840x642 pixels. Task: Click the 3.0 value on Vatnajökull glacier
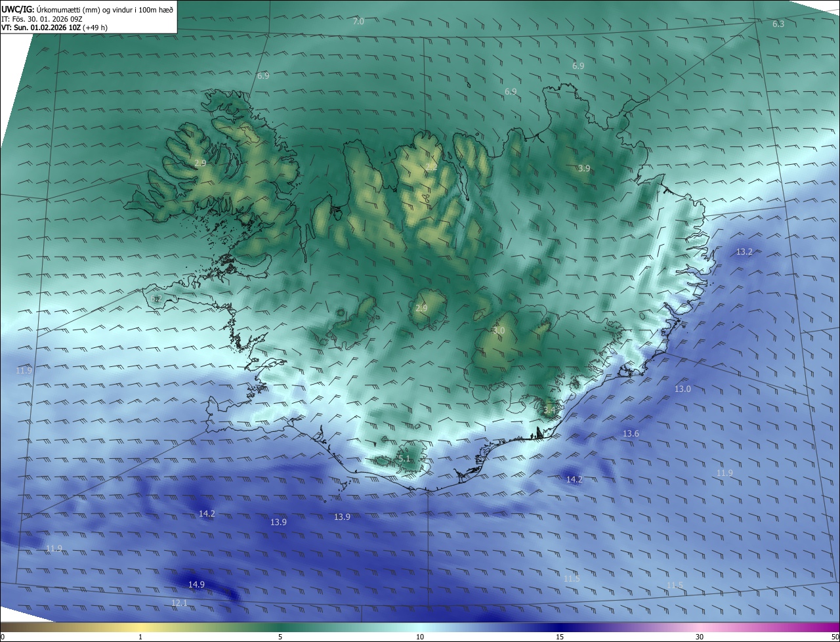coord(499,331)
